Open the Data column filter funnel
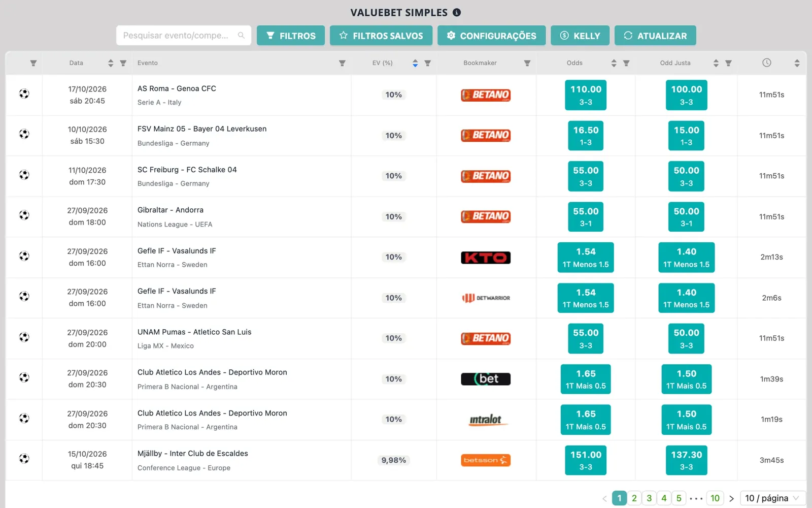The height and width of the screenshot is (508, 812). (x=123, y=63)
